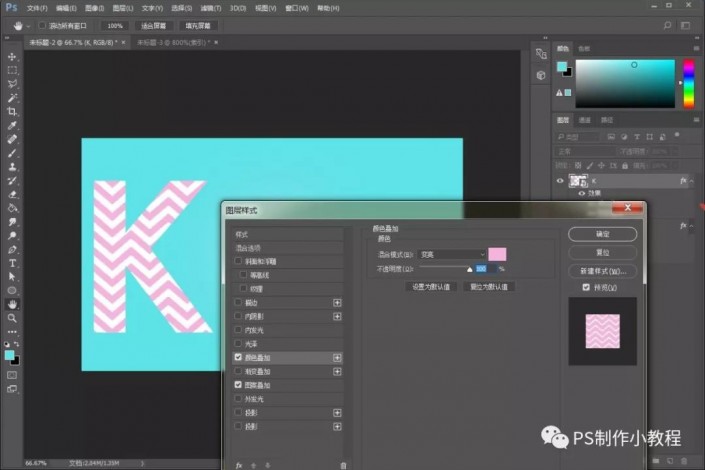Switch to the 未标题-3 document tab
Screen dimensions: 705x470
coord(173,42)
